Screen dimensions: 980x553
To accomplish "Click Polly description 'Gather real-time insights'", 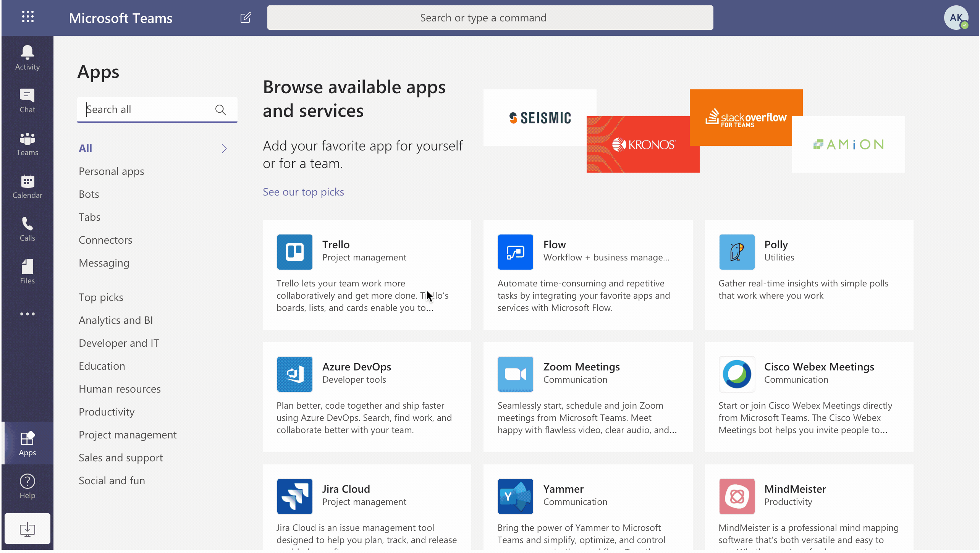I will pyautogui.click(x=803, y=289).
